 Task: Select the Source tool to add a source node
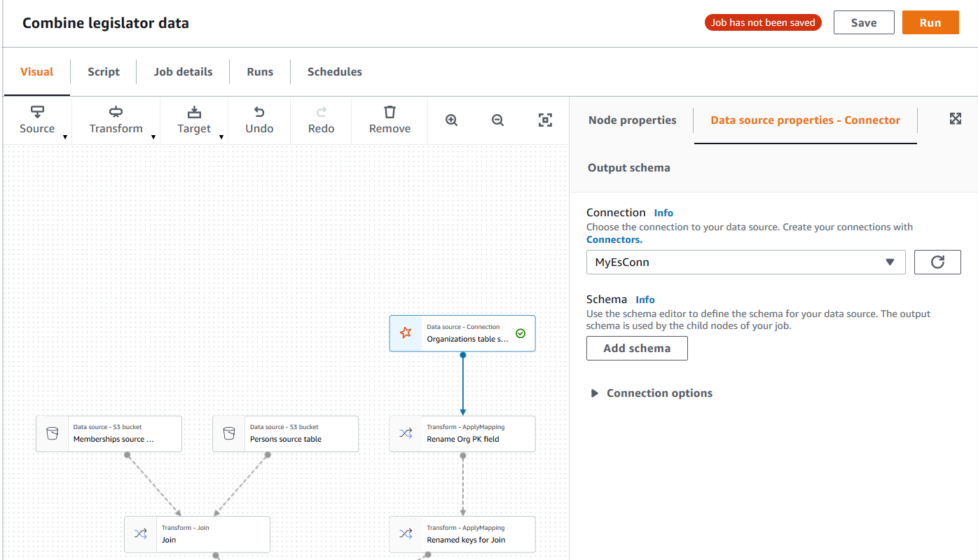coord(37,120)
